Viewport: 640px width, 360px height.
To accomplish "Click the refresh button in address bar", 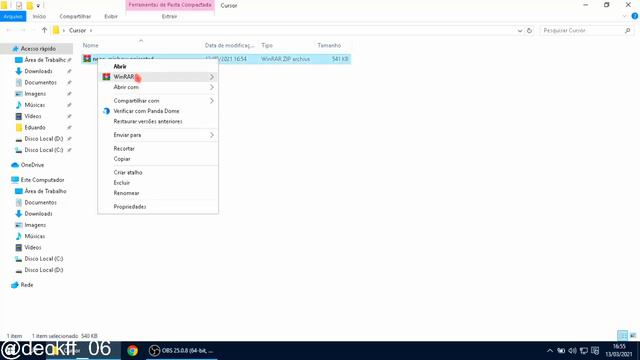I will [x=529, y=31].
